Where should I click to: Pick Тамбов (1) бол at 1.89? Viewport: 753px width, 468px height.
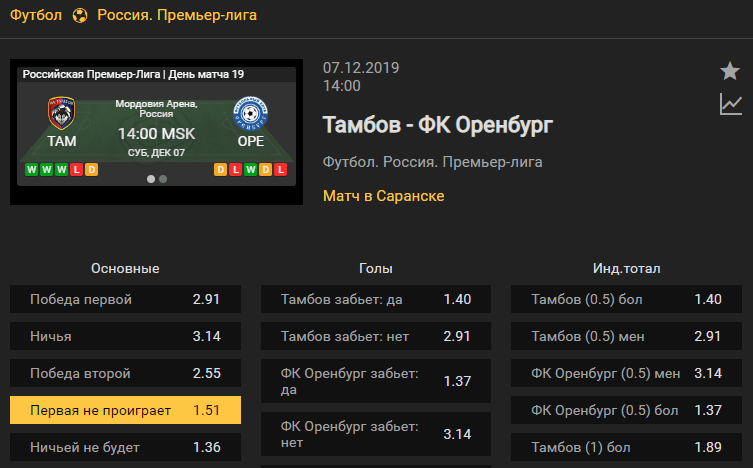626,447
